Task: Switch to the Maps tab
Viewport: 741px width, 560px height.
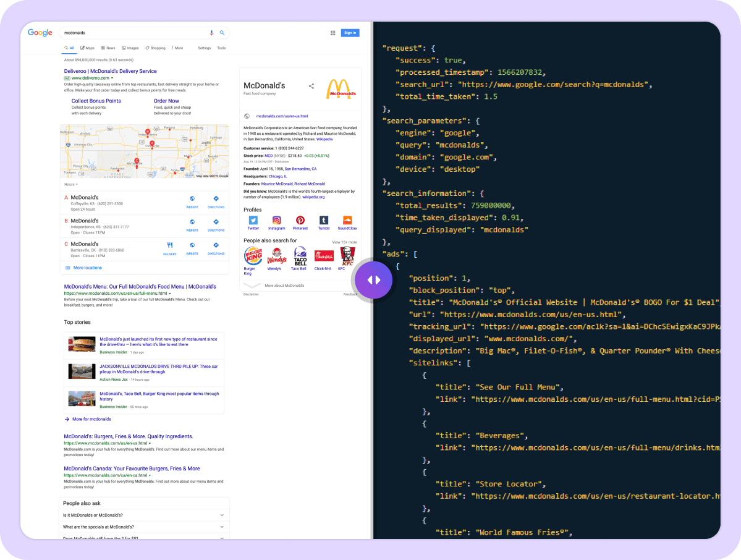Action: [87, 48]
